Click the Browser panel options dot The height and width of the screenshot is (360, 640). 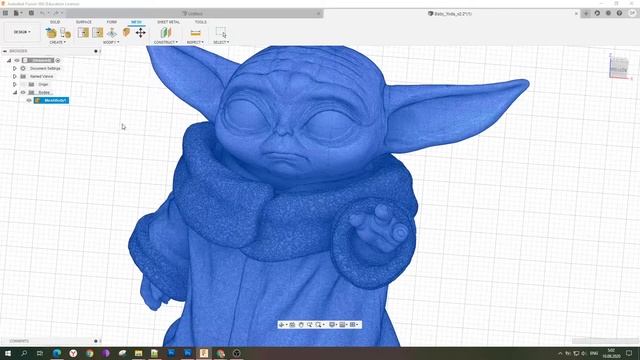[x=96, y=51]
